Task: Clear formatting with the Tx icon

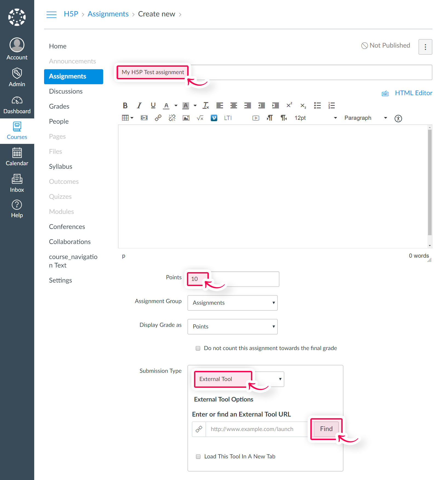Action: coord(206,106)
